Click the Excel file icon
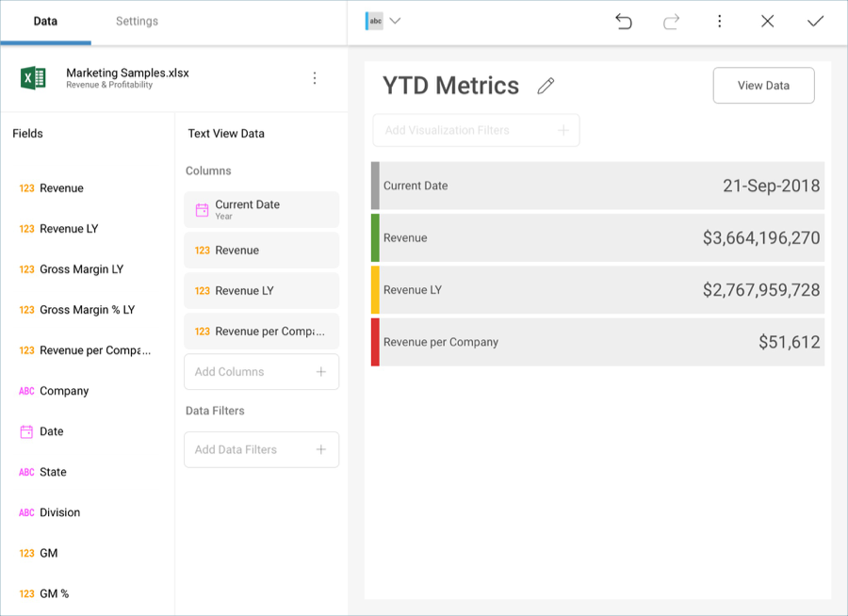This screenshot has width=848, height=616. click(34, 78)
